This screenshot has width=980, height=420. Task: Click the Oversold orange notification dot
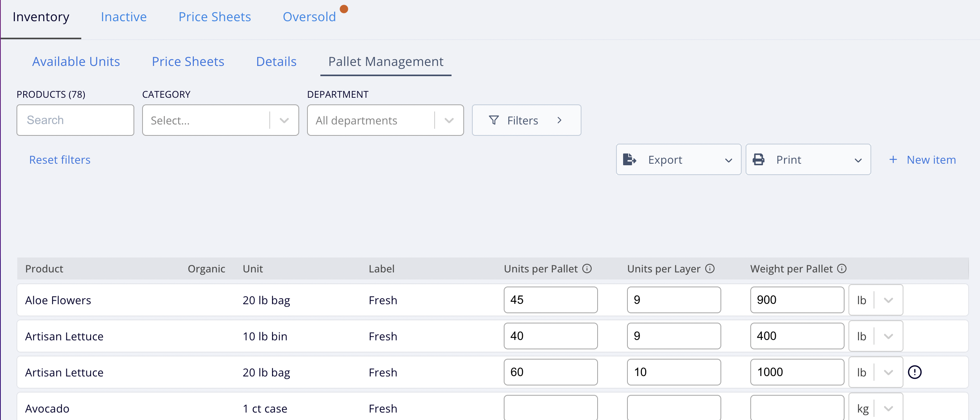(344, 9)
